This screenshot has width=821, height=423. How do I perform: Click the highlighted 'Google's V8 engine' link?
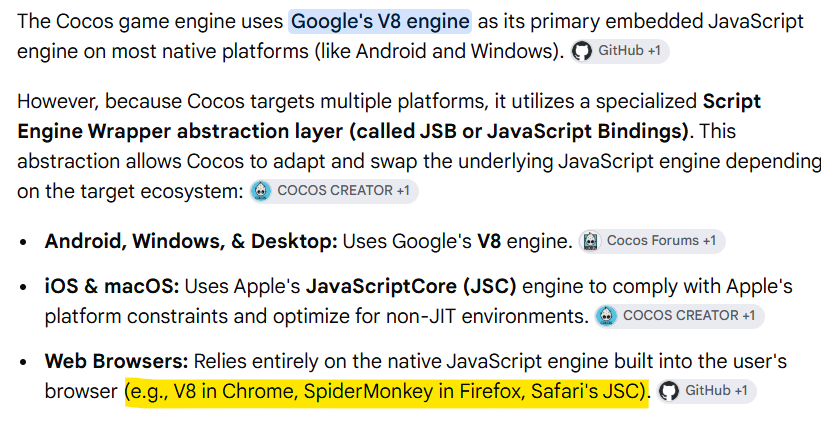[380, 21]
